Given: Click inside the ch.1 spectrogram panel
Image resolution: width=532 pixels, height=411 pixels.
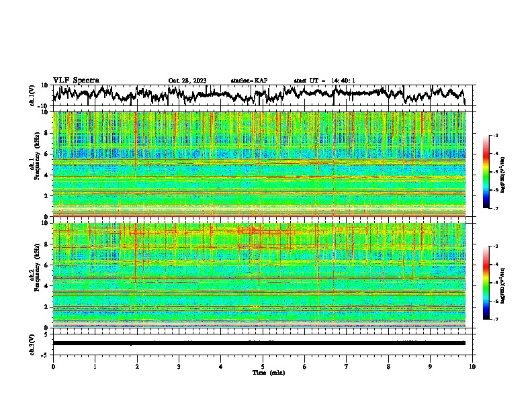Looking at the screenshot, I should pos(259,164).
